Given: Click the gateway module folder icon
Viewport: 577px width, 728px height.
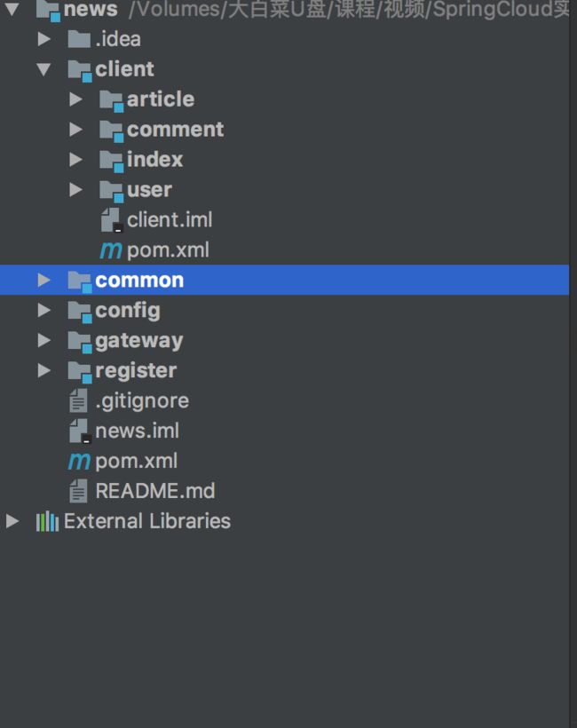Looking at the screenshot, I should [x=80, y=342].
